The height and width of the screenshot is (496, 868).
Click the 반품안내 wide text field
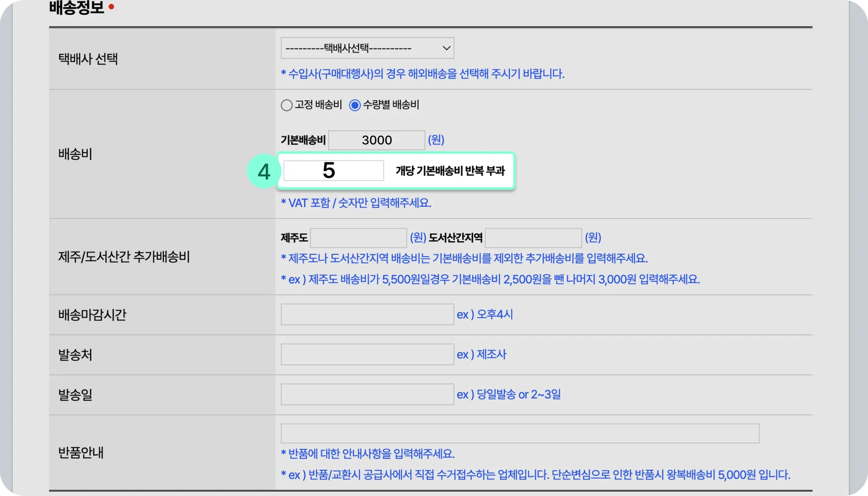520,433
